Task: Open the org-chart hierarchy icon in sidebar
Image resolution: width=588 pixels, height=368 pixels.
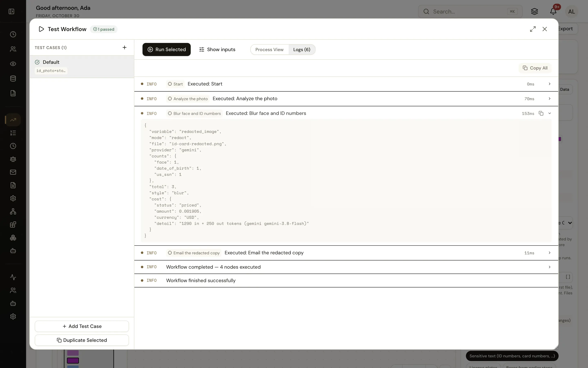Action: coord(13,212)
